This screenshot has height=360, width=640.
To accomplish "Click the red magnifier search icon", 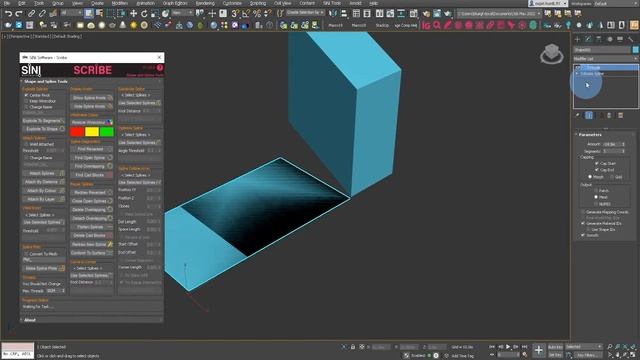I will (437, 25).
